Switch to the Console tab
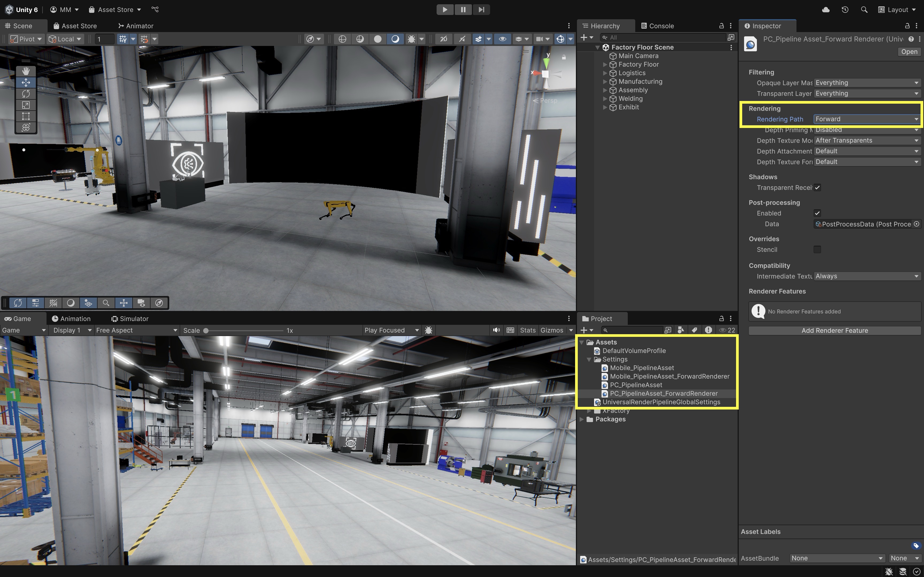 point(657,26)
